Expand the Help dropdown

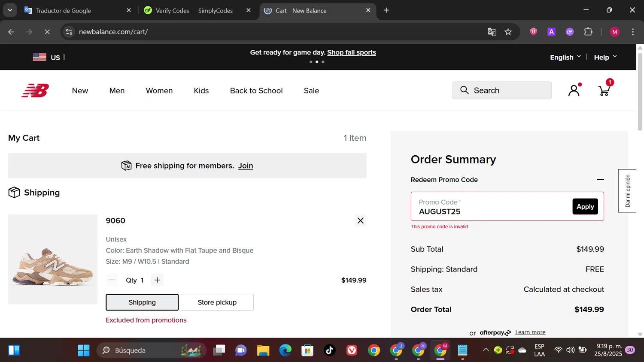605,57
